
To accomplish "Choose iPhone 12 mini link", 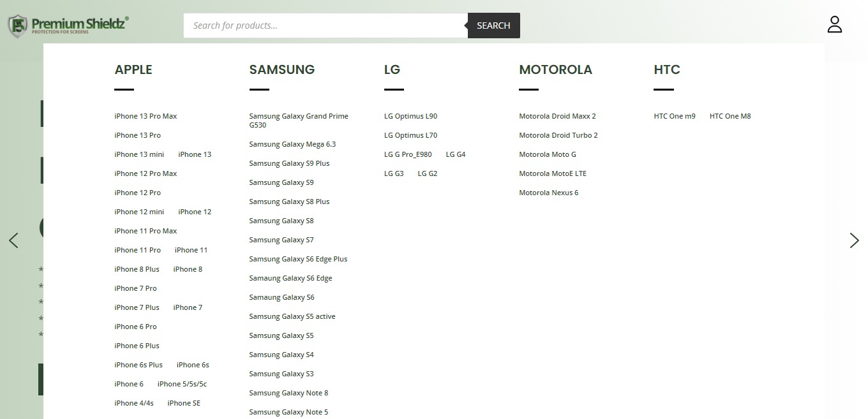I will coord(139,212).
